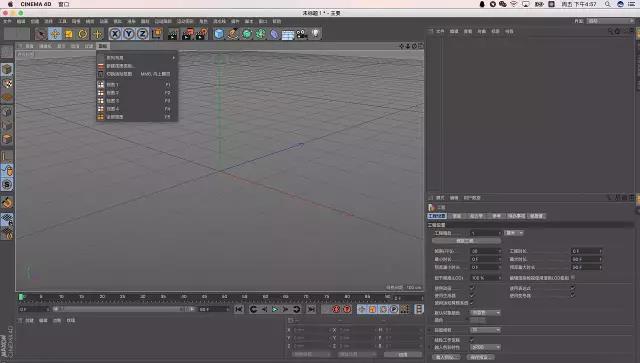The height and width of the screenshot is (363, 640).
Task: Toggle the Z axis lock
Action: 142,34
